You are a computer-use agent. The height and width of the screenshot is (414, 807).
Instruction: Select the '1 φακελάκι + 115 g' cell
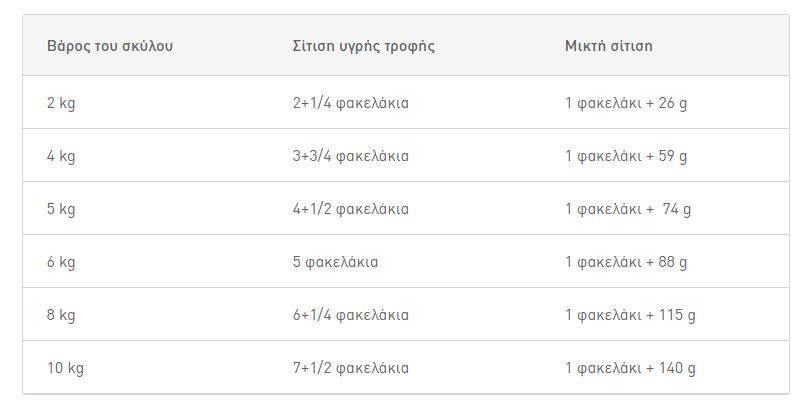pyautogui.click(x=630, y=316)
